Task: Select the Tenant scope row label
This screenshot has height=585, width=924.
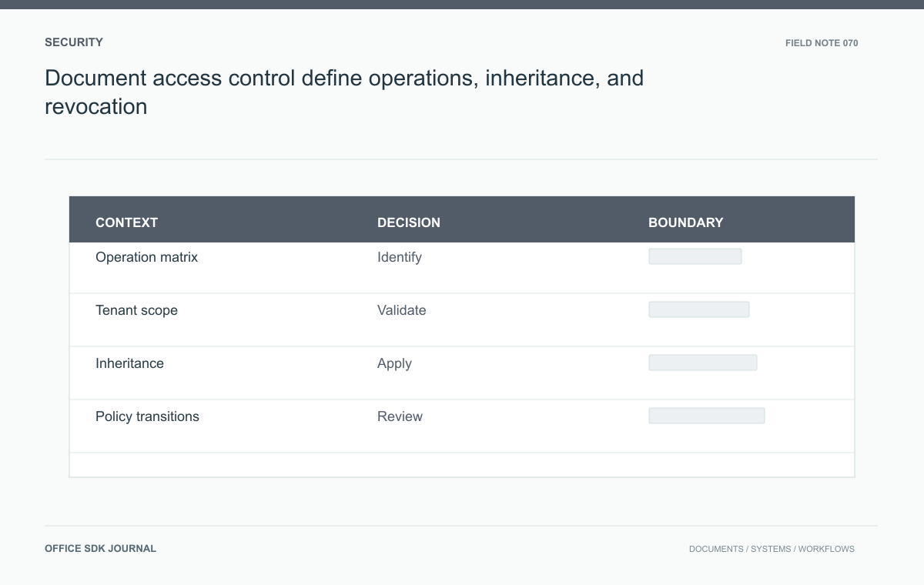Action: (136, 310)
